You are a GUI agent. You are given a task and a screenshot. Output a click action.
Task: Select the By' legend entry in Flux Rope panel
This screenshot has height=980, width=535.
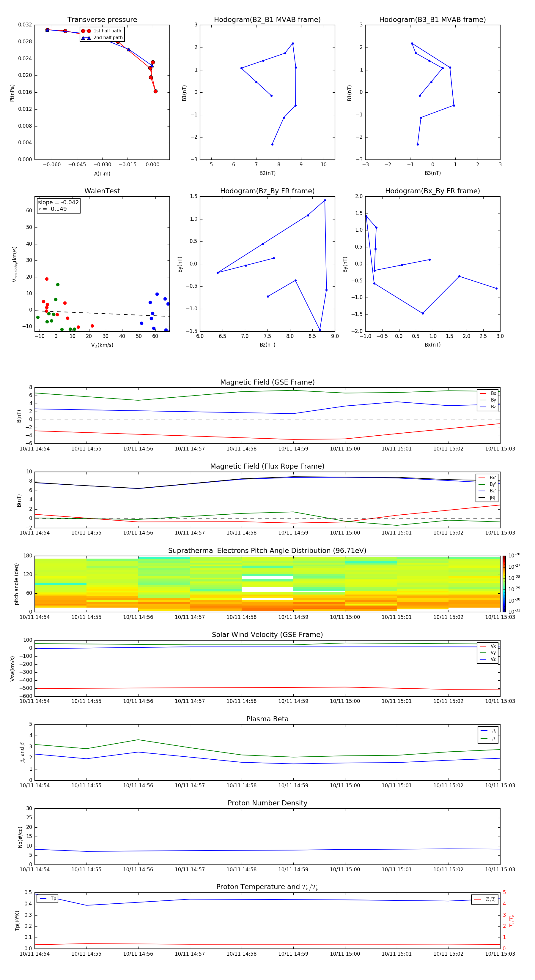(x=487, y=484)
